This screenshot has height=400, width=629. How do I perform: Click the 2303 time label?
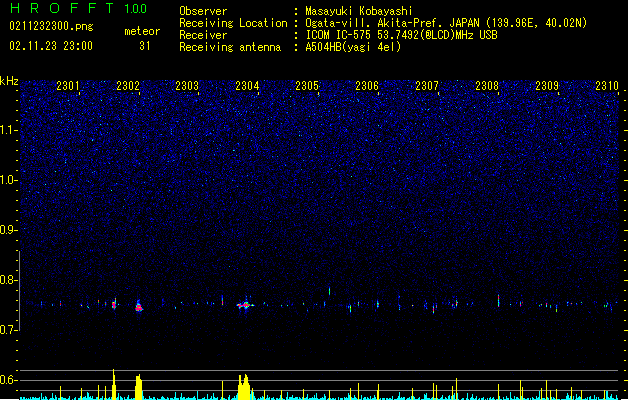pyautogui.click(x=187, y=86)
